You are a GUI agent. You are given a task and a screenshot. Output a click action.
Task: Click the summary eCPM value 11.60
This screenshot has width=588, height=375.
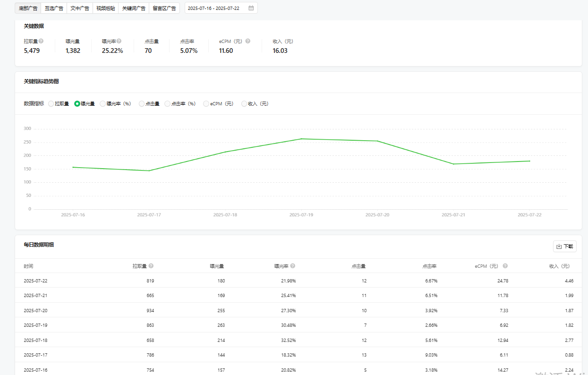[x=226, y=51]
